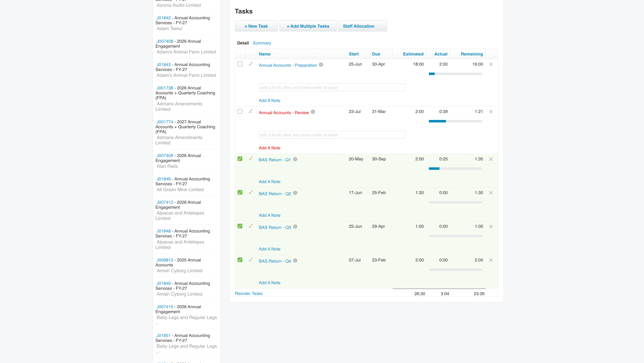Focus to-do input under Annual Accounts - Review
Screen dimensions: 644x363
pos(332,135)
